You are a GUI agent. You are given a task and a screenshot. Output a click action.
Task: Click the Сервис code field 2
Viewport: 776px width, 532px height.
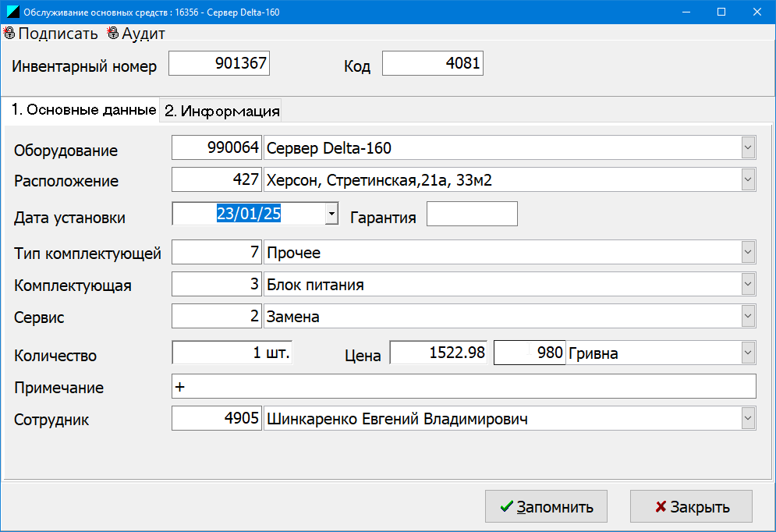217,316
